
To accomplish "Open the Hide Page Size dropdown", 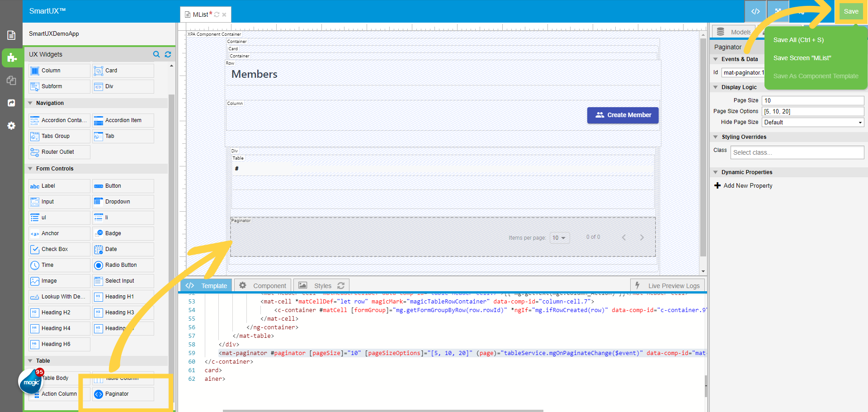I will click(812, 122).
